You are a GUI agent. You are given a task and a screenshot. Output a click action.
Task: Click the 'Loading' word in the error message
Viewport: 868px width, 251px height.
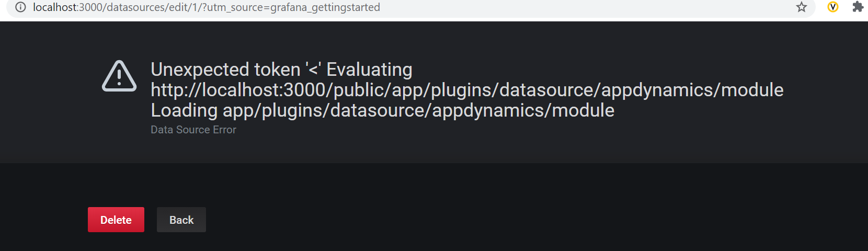[184, 110]
